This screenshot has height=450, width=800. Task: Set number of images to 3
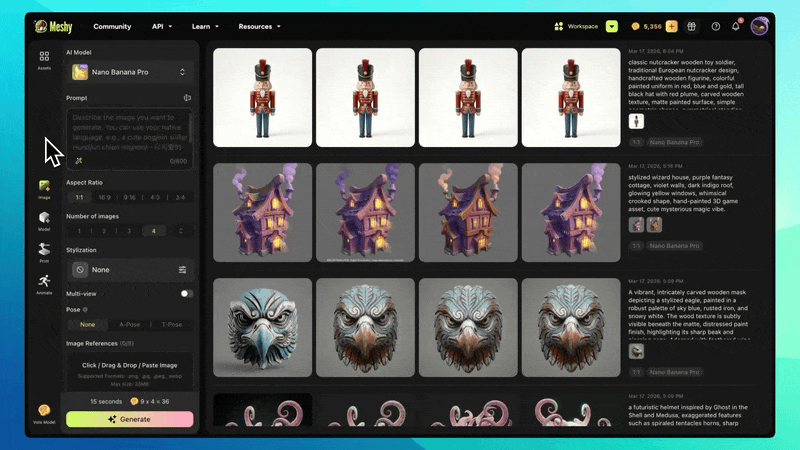click(129, 231)
